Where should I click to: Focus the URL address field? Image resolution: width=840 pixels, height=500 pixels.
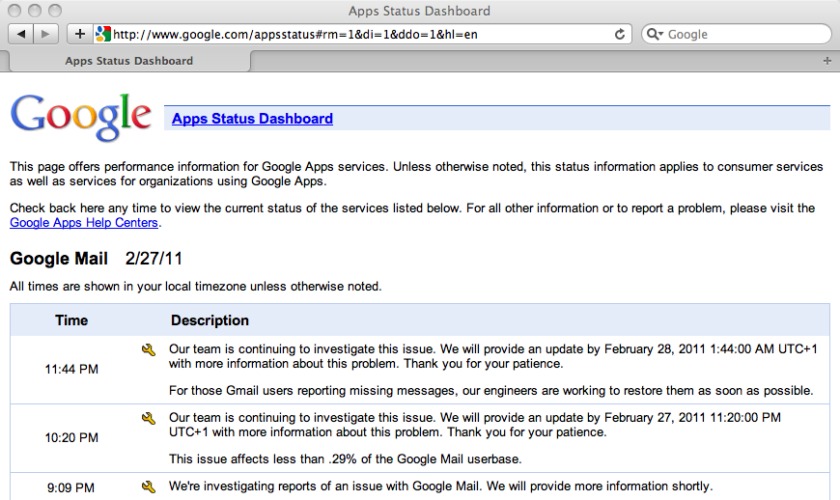(360, 34)
